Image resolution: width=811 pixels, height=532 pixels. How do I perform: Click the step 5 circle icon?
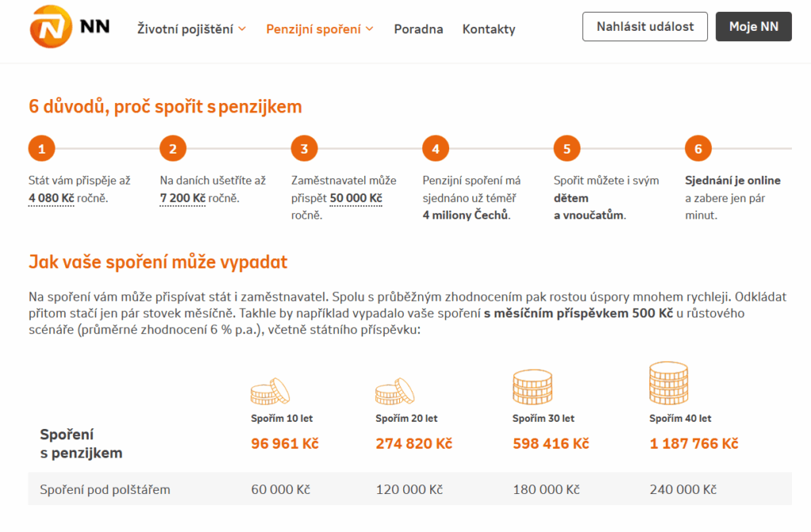click(x=567, y=148)
